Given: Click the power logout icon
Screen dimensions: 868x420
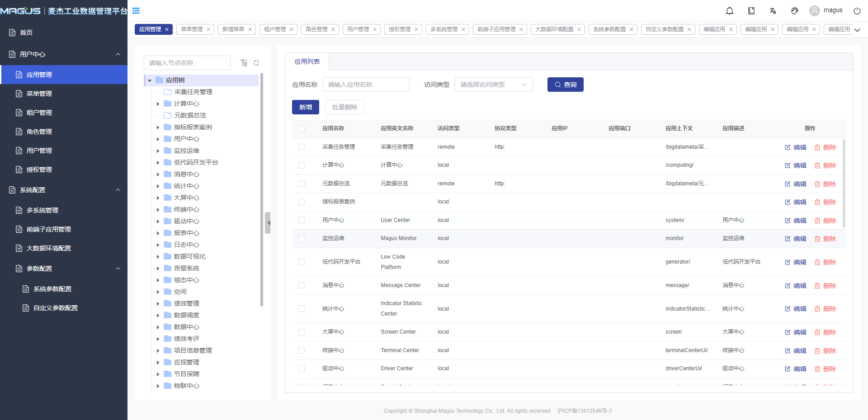Looking at the screenshot, I should [857, 11].
